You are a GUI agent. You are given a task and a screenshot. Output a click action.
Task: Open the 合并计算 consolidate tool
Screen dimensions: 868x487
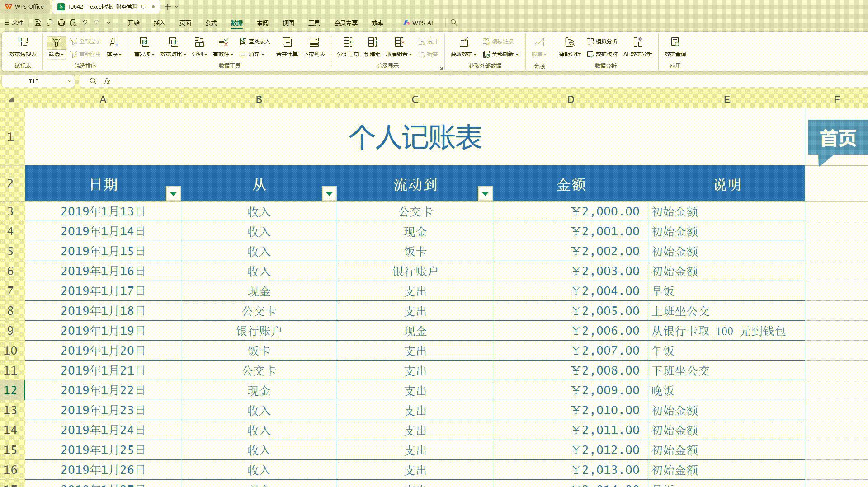[287, 47]
